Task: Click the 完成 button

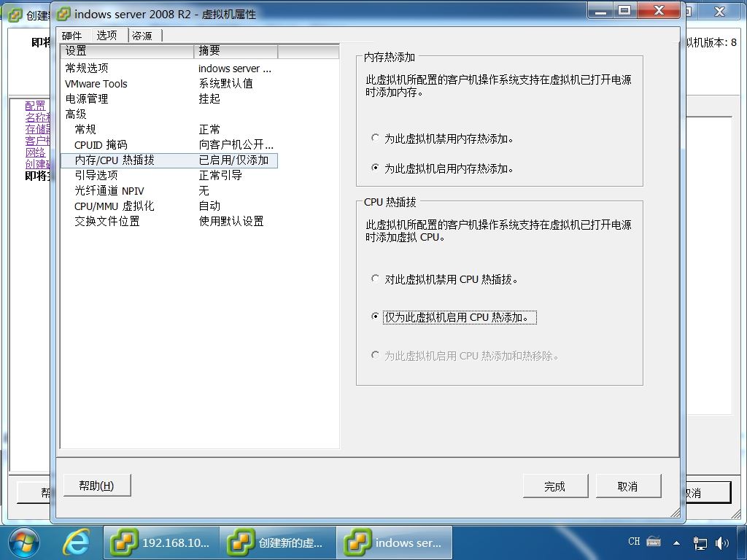Action: [555, 486]
